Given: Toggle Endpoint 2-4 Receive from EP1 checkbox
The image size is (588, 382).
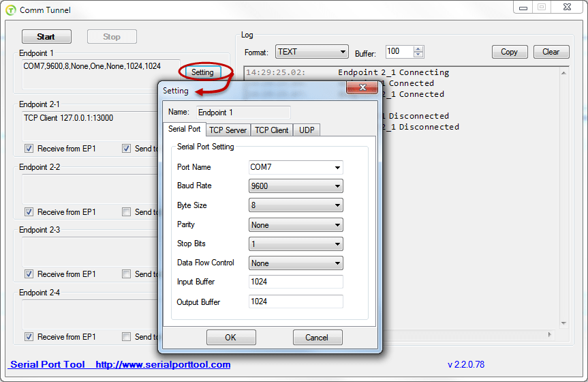Looking at the screenshot, I should 29,337.
